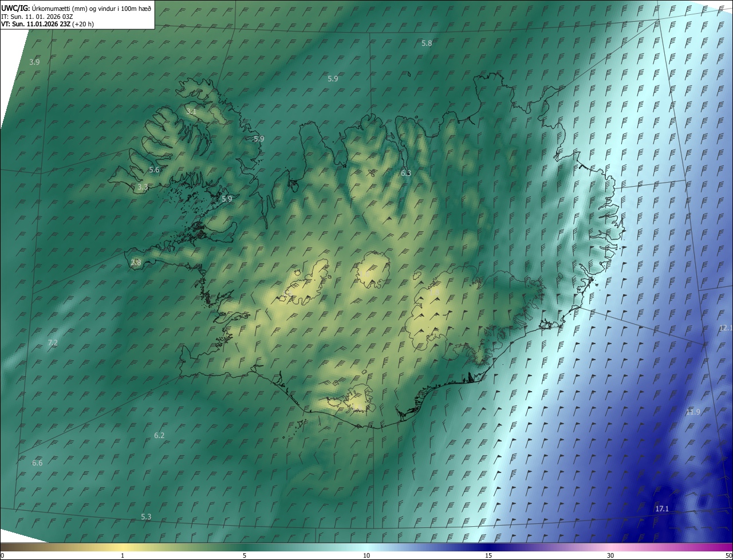Viewport: 733px width, 560px height.
Task: Click the UWC/IG Úrkomumætti map title
Action: pos(76,8)
